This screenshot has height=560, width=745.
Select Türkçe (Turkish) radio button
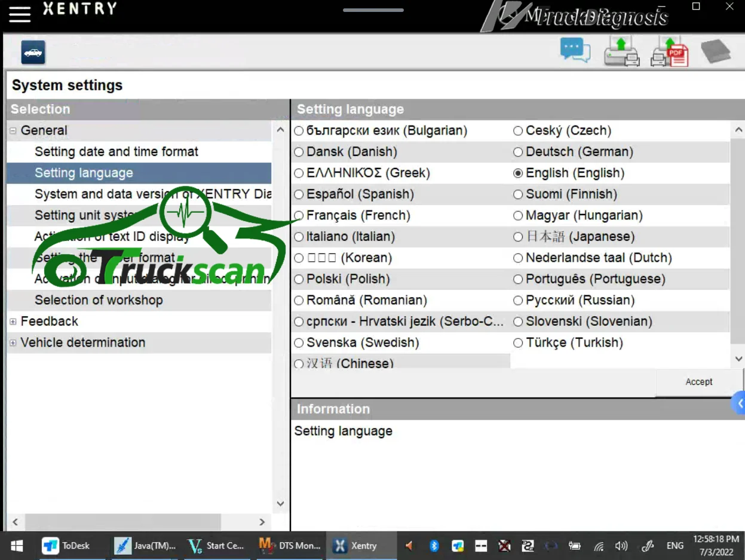pos(518,343)
